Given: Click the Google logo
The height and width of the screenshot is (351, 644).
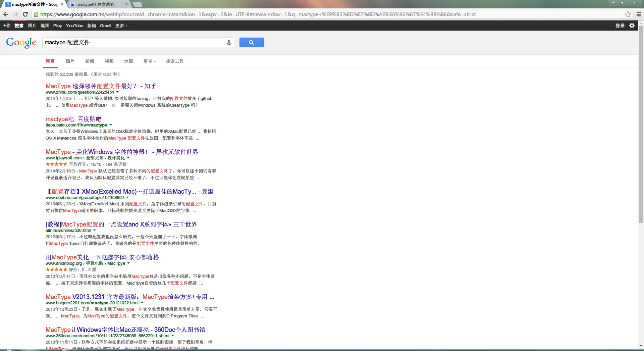Looking at the screenshot, I should pos(21,43).
